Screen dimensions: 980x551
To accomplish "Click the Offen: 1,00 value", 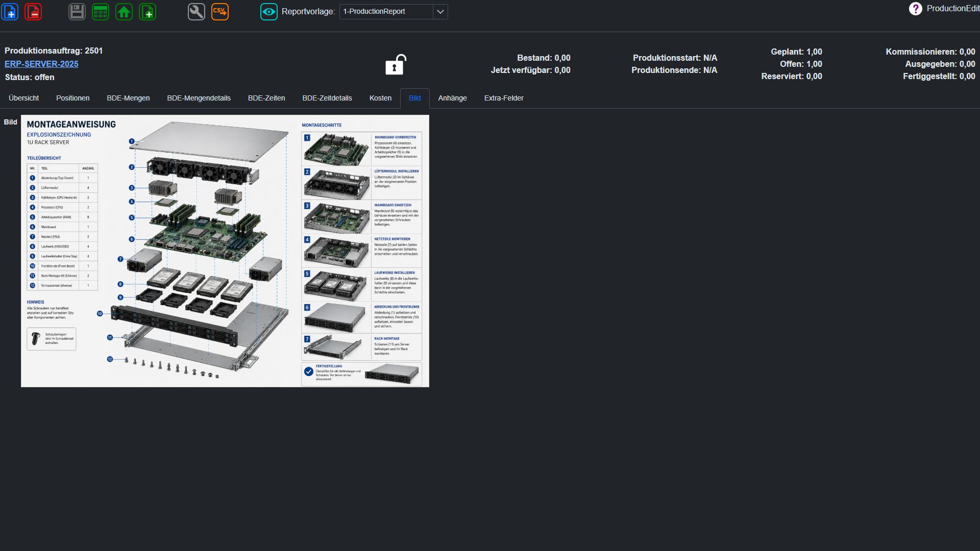I will coord(801,64).
